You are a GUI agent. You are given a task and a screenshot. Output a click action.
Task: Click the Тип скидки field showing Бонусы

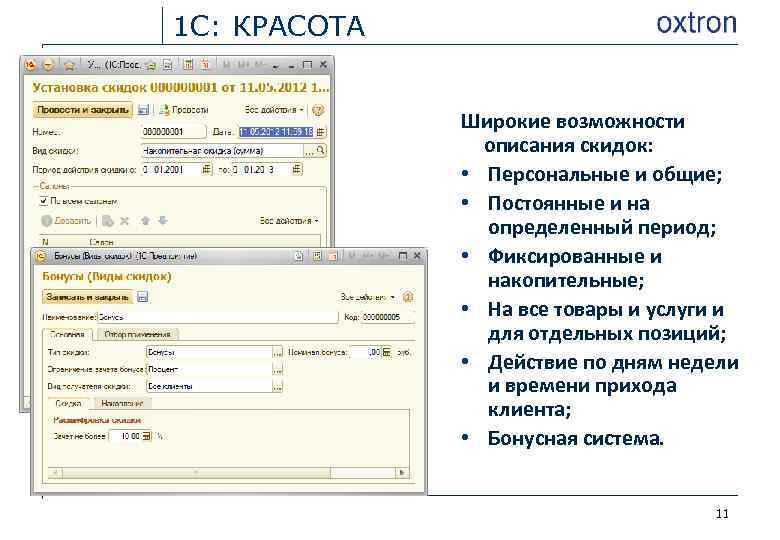pos(209,352)
